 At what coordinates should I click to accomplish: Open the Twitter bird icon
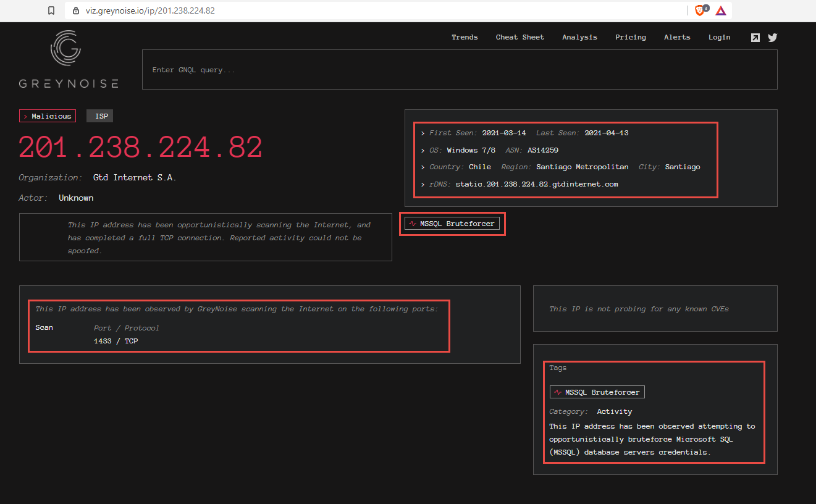pos(772,38)
